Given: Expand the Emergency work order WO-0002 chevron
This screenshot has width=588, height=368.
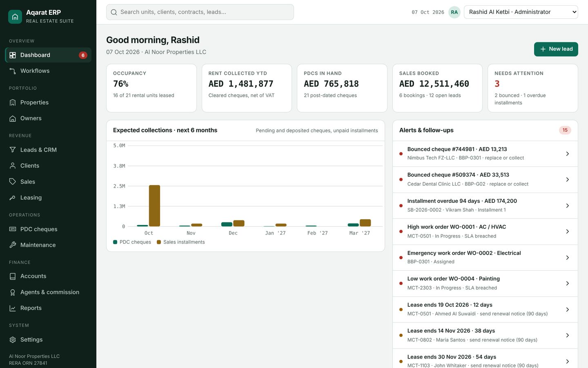Looking at the screenshot, I should tap(568, 258).
